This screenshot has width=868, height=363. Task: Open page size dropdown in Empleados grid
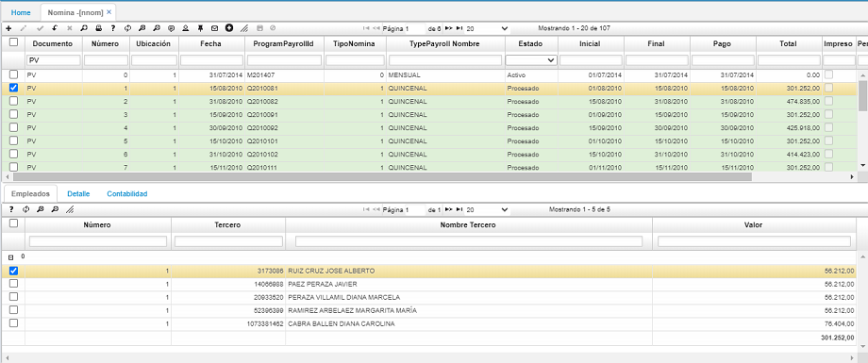[487, 210]
